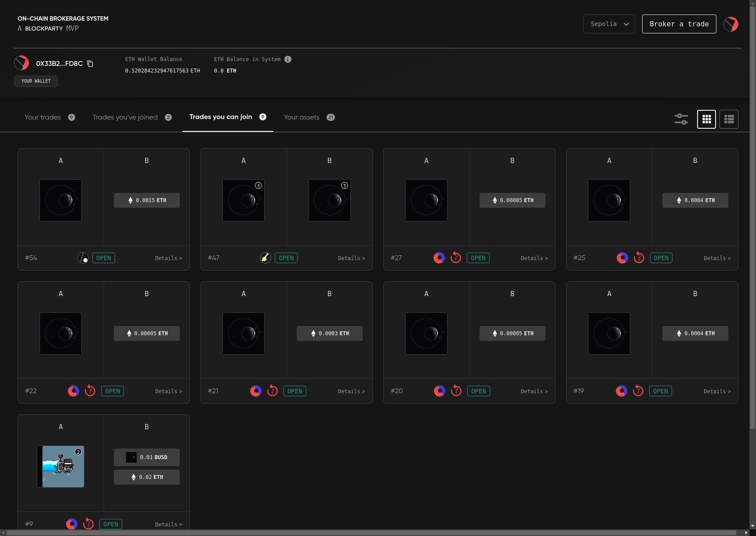756x536 pixels.
Task: Copy the wallet address 0X33B2...FD8C
Action: 90,64
